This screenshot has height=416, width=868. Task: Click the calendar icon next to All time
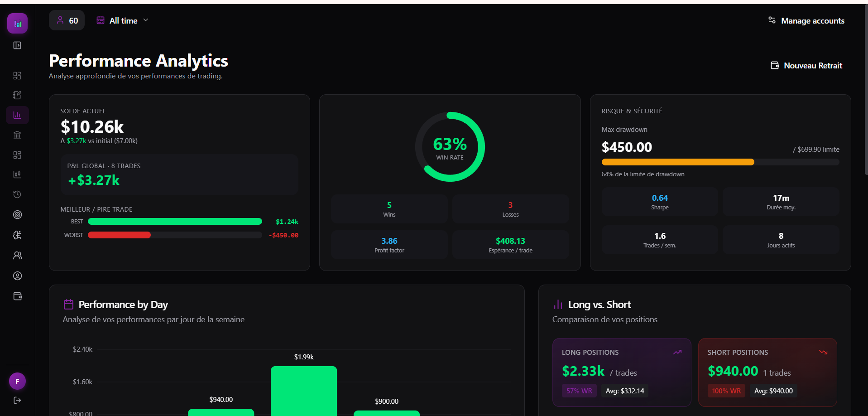pyautogui.click(x=101, y=20)
